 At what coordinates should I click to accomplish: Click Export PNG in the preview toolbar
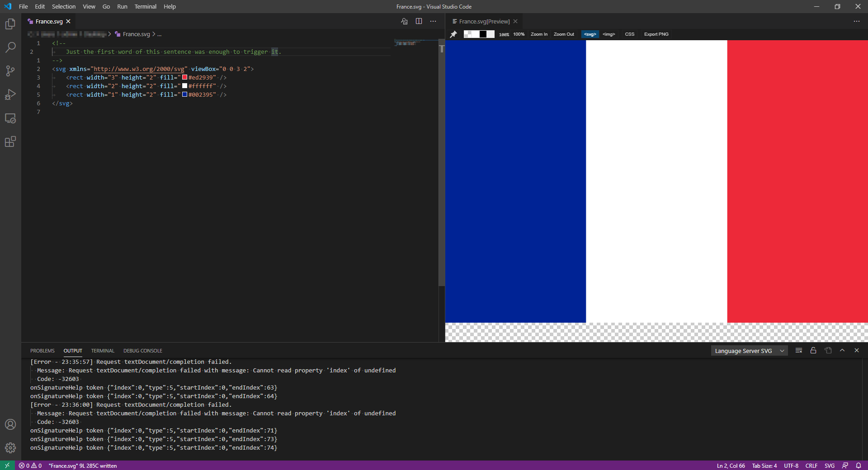point(656,34)
